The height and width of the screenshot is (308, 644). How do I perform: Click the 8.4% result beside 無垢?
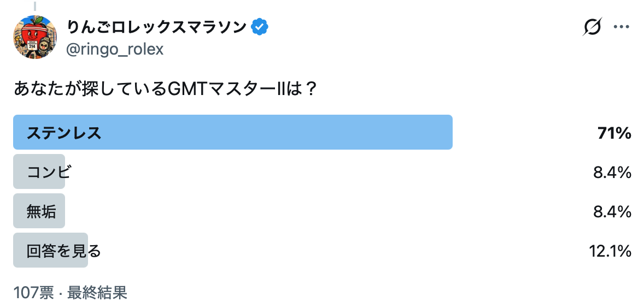click(612, 212)
